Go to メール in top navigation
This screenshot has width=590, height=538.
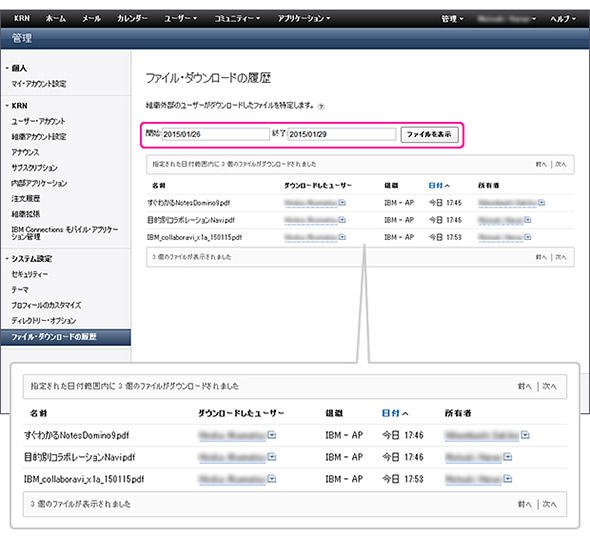pyautogui.click(x=91, y=18)
